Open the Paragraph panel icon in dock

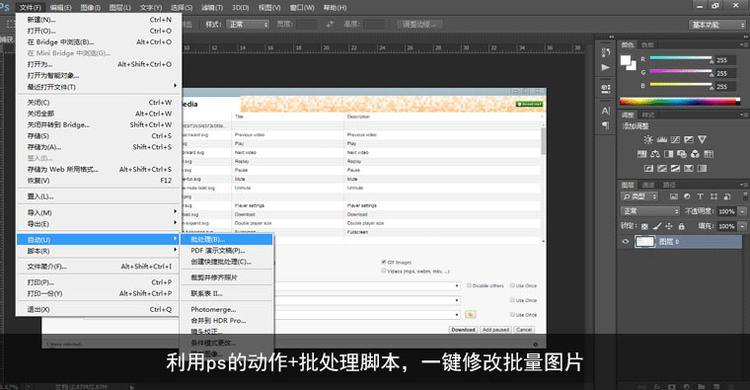(606, 125)
